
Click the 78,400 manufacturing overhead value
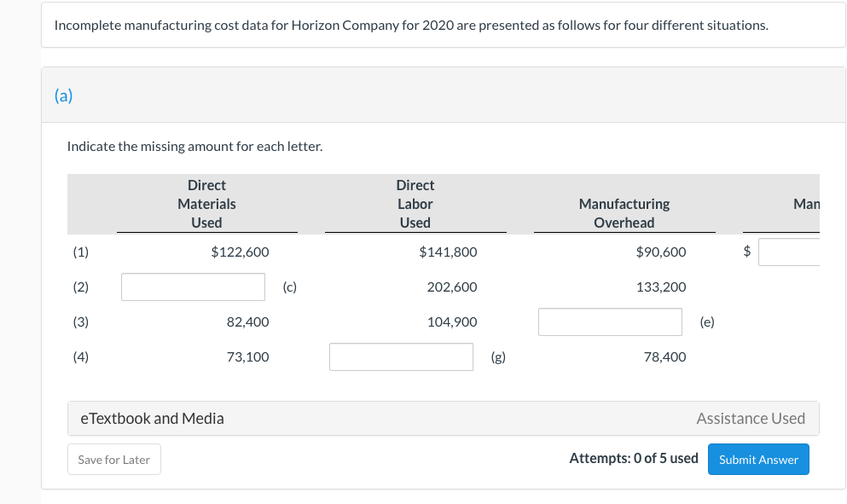point(664,357)
